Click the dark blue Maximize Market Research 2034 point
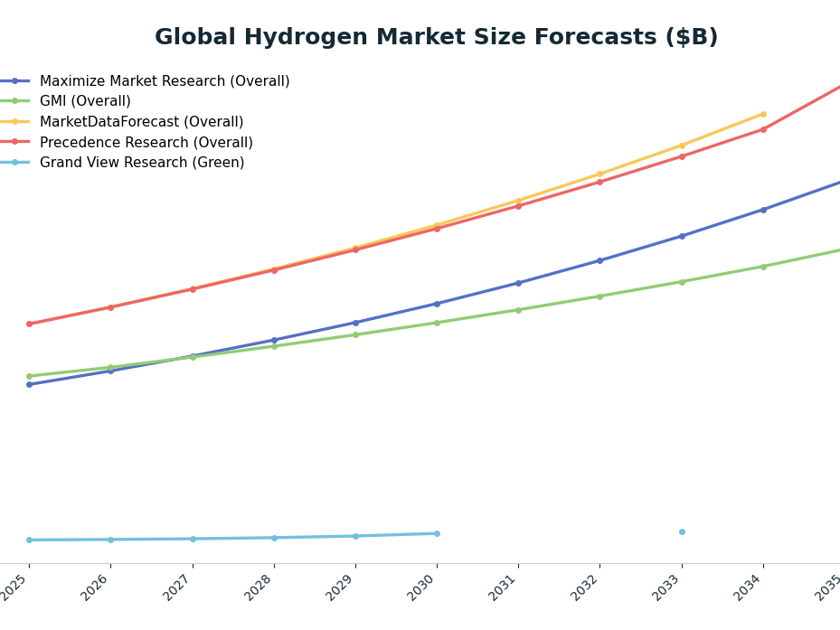The image size is (840, 630). [763, 210]
